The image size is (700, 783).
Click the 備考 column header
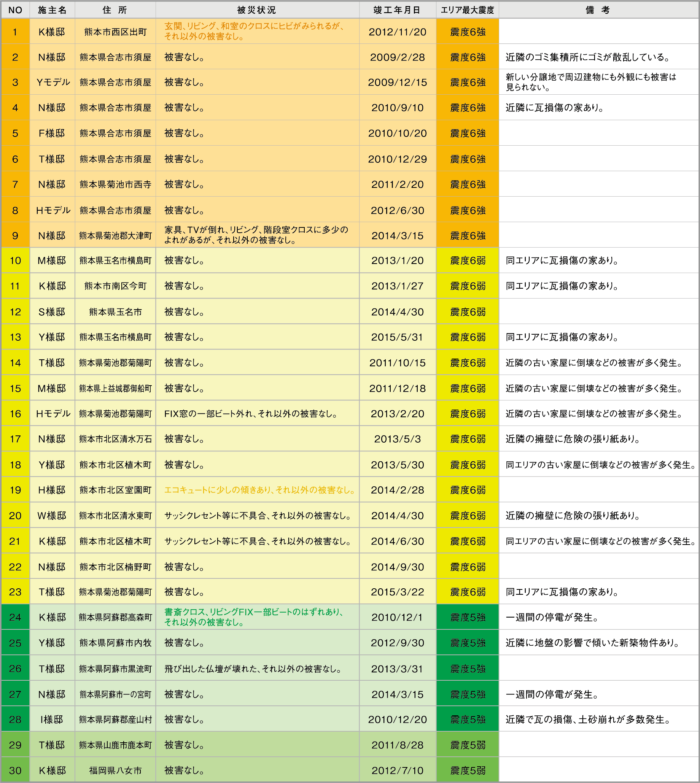[x=598, y=10]
